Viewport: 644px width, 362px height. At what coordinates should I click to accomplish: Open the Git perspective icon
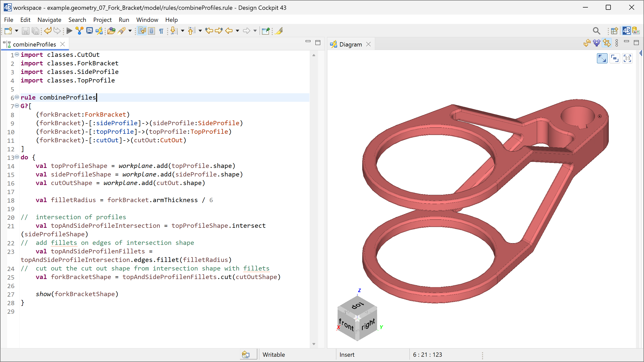(636, 31)
